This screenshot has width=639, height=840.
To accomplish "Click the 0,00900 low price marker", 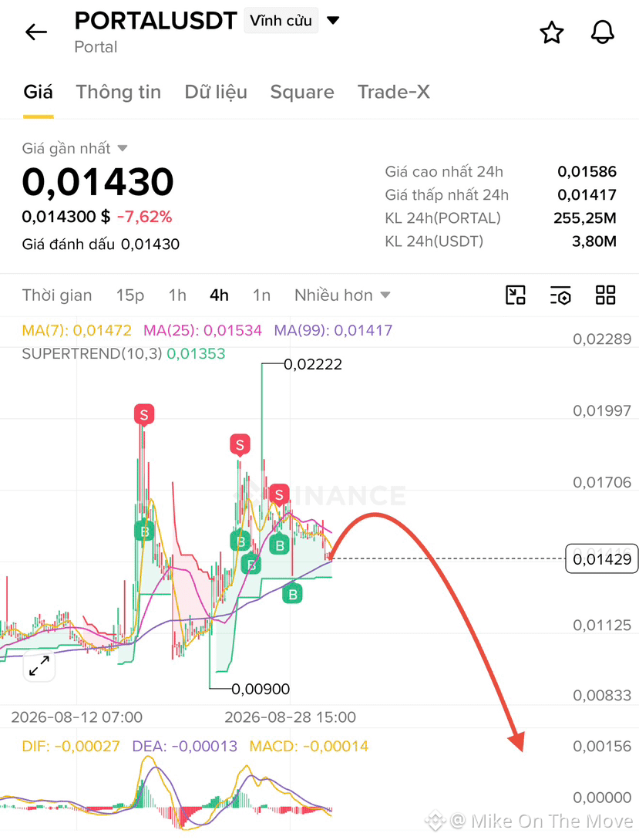I will pos(261,689).
